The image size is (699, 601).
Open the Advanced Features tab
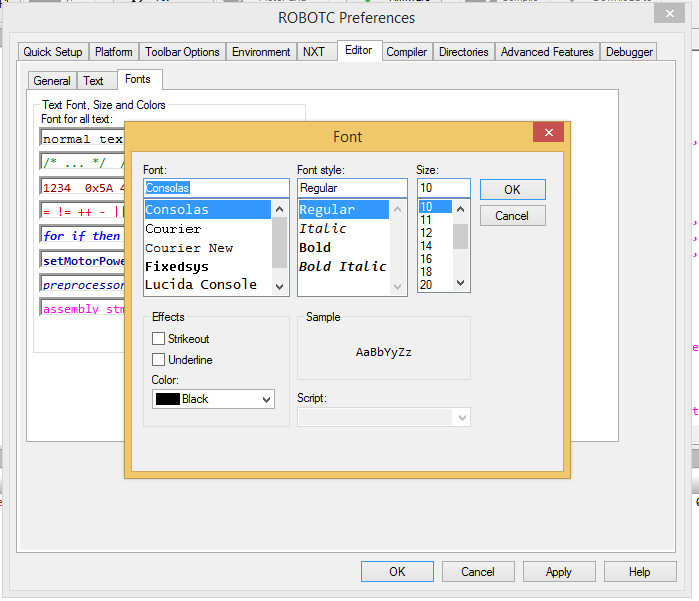pyautogui.click(x=547, y=52)
